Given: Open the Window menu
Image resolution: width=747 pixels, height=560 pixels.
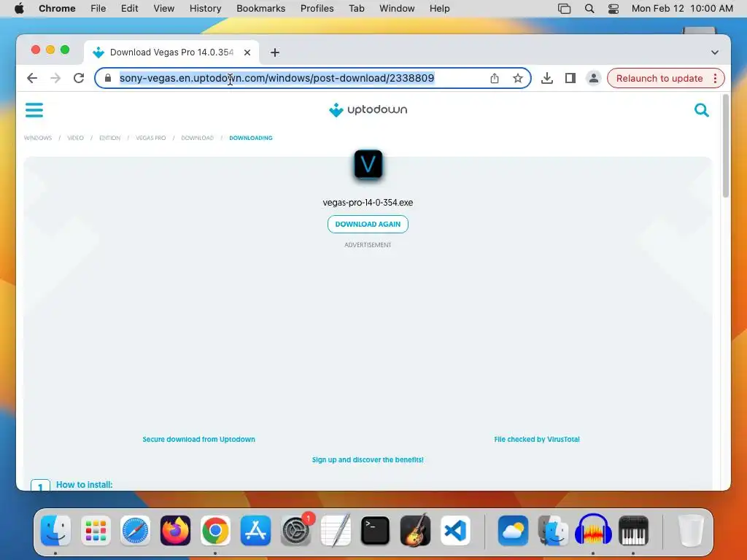Looking at the screenshot, I should click(397, 9).
